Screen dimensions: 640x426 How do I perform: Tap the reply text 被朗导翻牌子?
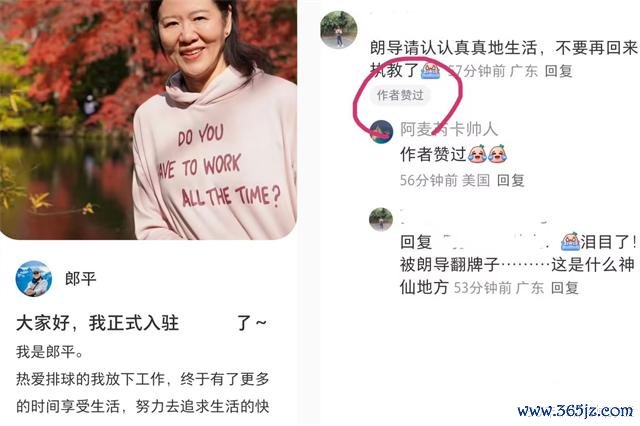[450, 264]
